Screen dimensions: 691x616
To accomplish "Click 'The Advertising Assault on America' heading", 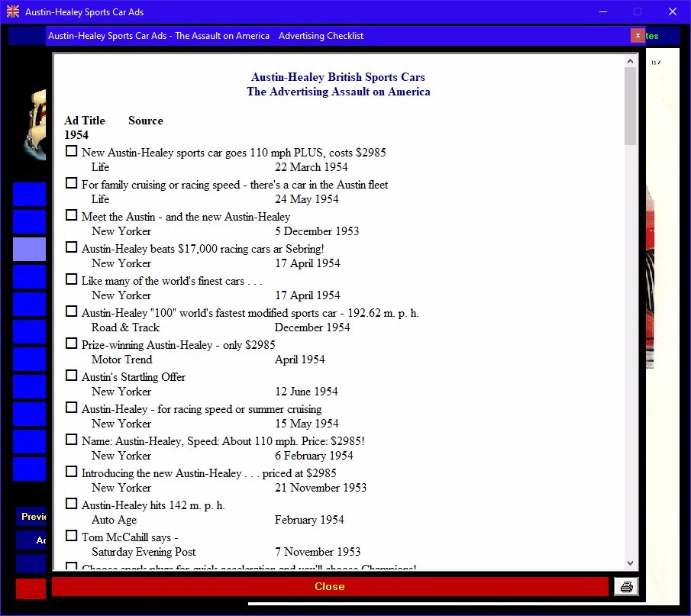I will click(x=338, y=92).
